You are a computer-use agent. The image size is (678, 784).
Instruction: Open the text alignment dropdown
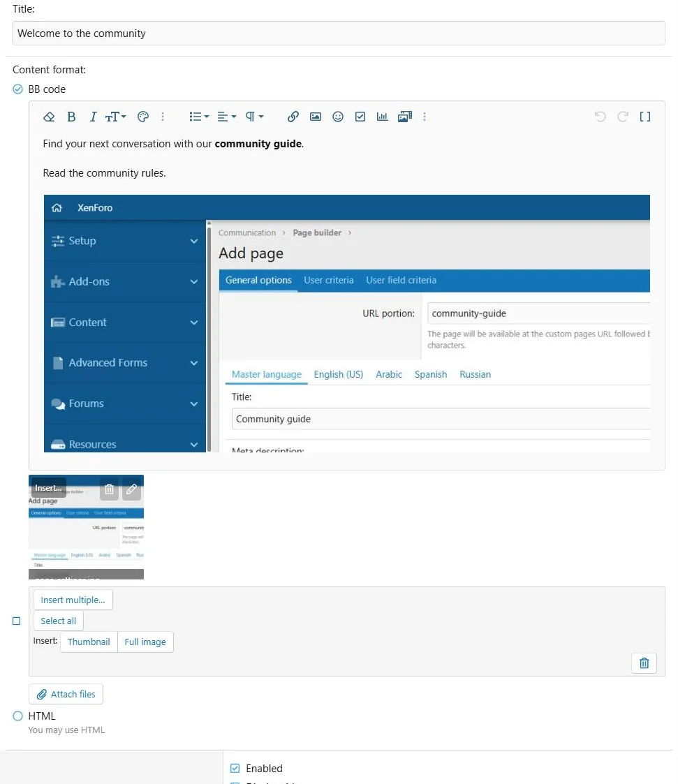click(x=226, y=117)
